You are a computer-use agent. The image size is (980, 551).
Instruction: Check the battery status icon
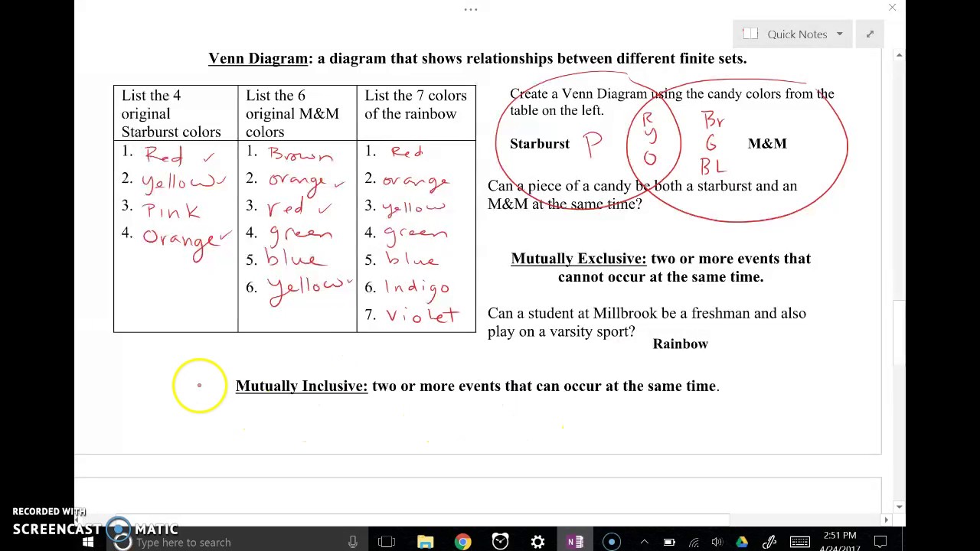[669, 542]
